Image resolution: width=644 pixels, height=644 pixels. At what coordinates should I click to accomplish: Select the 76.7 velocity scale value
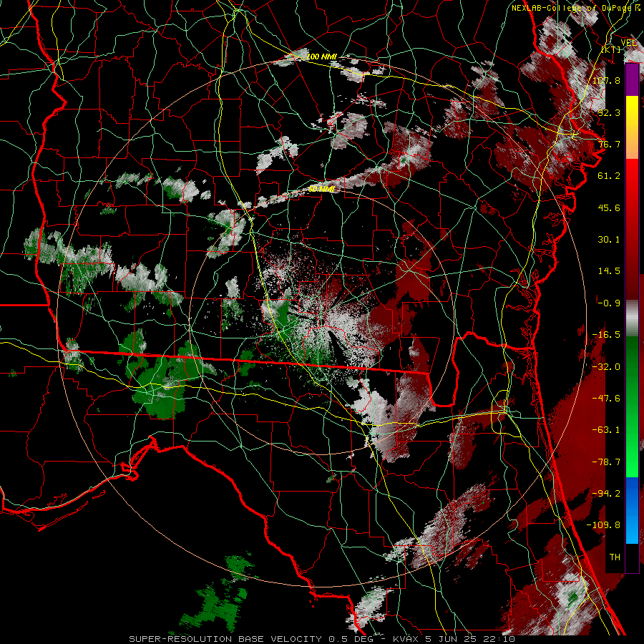point(609,144)
